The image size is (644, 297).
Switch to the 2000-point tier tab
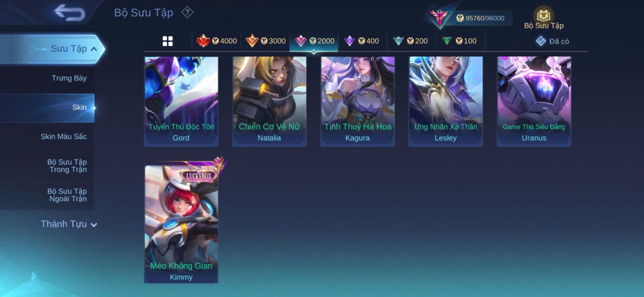point(314,41)
